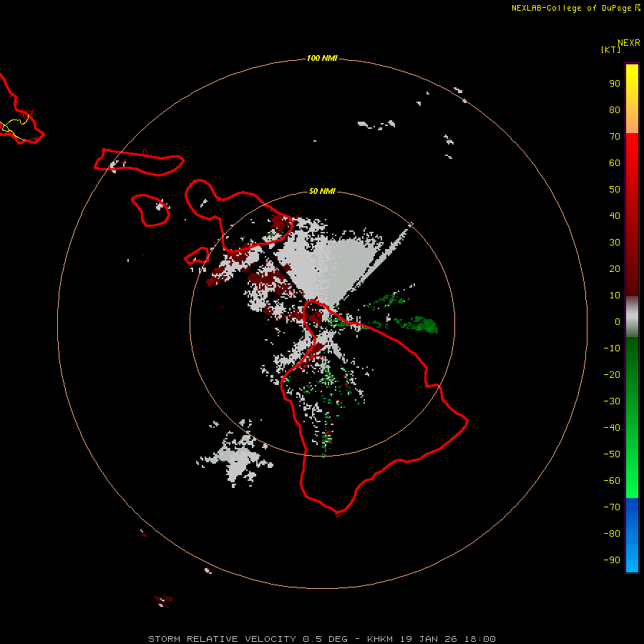This screenshot has height=644, width=644.
Task: Click the yellow top segment of color bar
Action: (632, 99)
